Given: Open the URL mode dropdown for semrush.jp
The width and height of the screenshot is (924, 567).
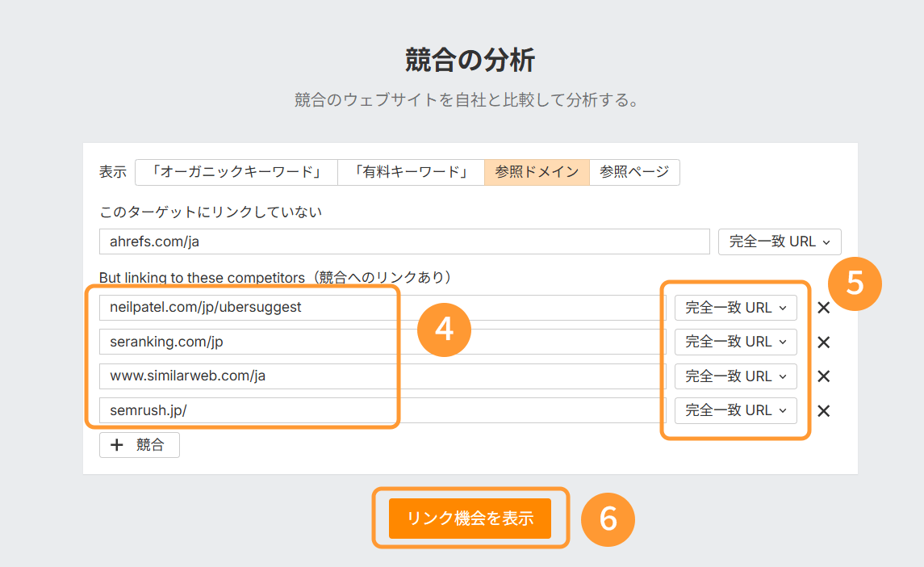Looking at the screenshot, I should pyautogui.click(x=735, y=410).
